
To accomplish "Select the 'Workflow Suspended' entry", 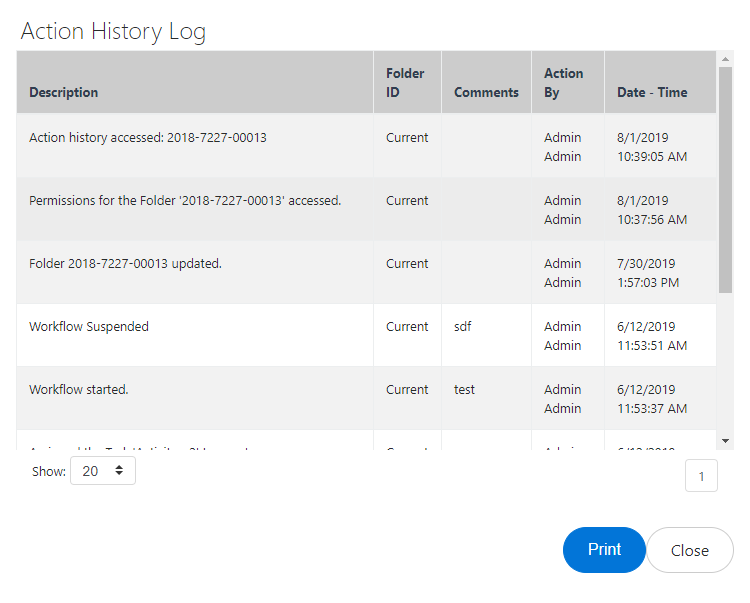I will coord(366,335).
